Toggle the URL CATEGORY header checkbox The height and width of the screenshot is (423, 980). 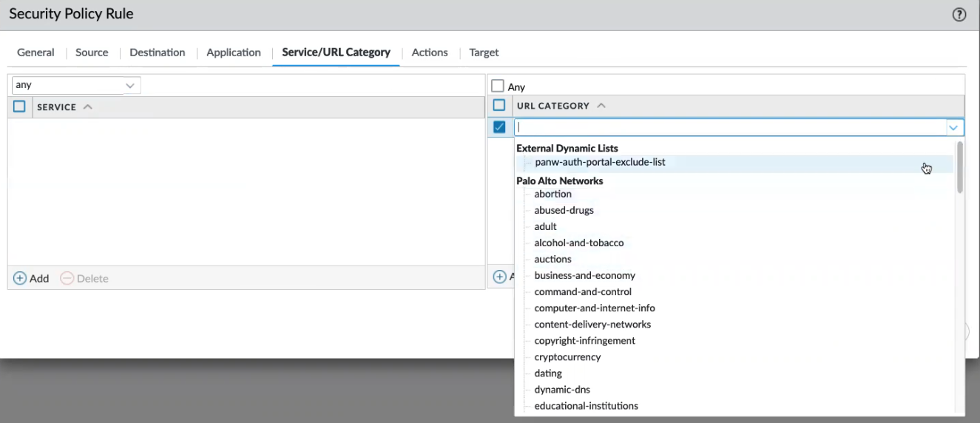pos(499,106)
